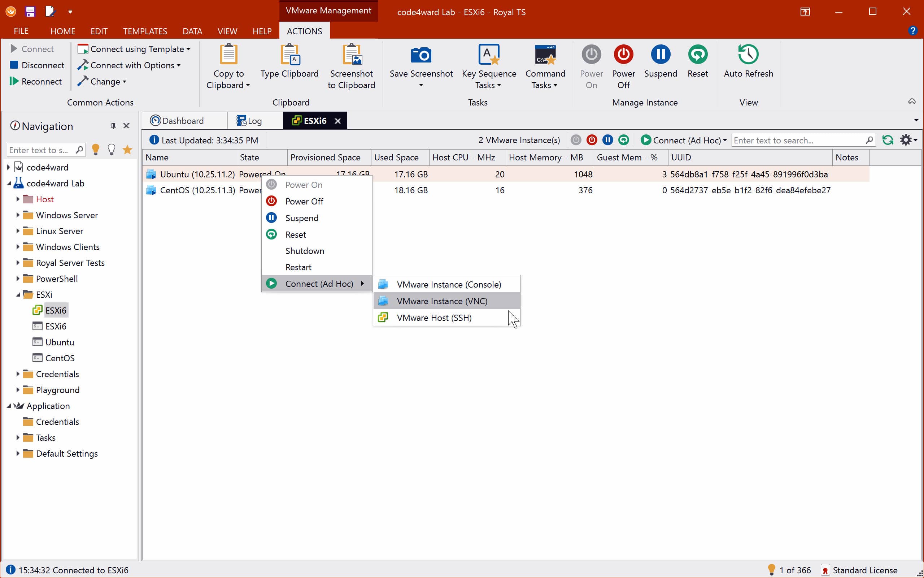
Task: Expand the Windows Server folder
Action: pos(18,215)
